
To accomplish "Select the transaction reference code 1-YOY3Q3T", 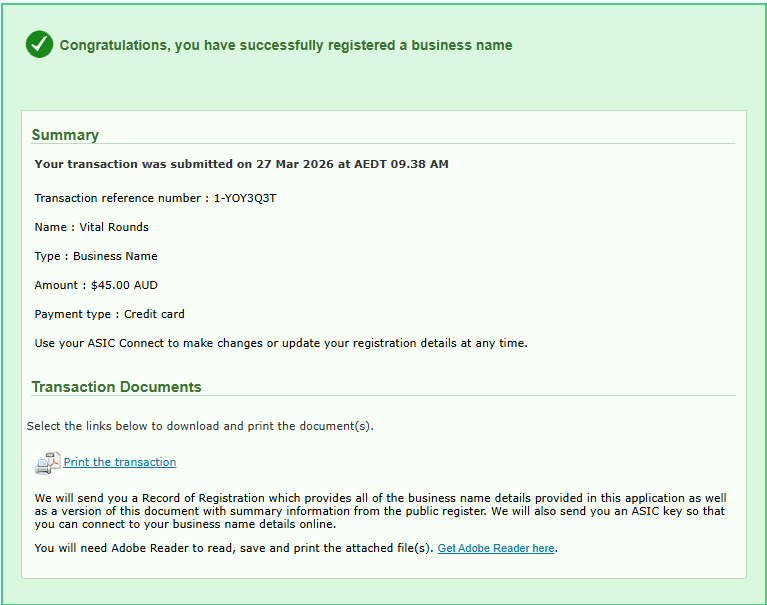I will [x=245, y=198].
